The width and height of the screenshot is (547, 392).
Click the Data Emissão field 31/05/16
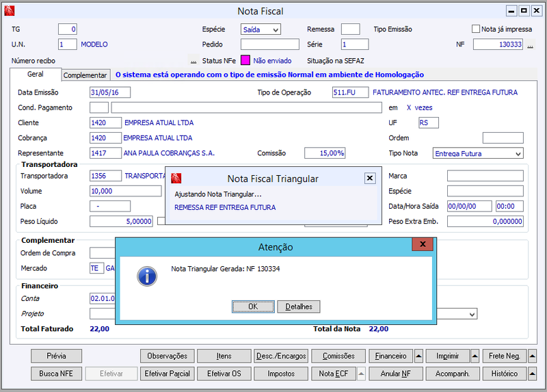coord(110,92)
